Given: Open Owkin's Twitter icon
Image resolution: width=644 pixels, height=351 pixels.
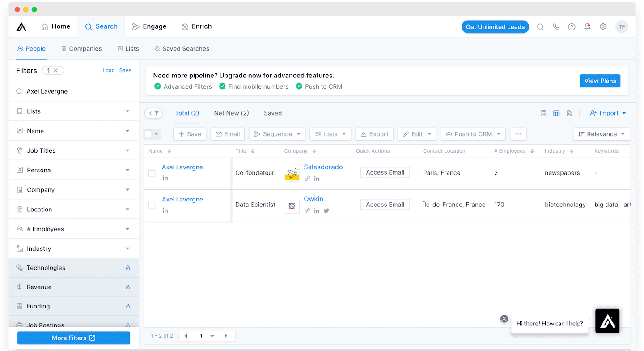Looking at the screenshot, I should click(x=326, y=211).
